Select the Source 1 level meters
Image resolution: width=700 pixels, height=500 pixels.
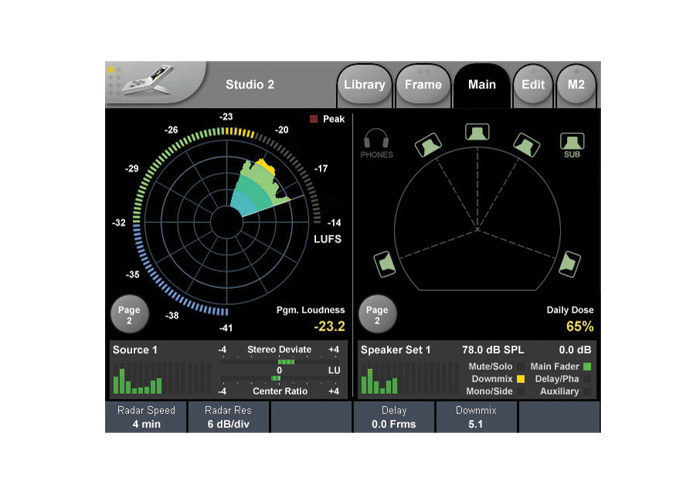point(162,378)
